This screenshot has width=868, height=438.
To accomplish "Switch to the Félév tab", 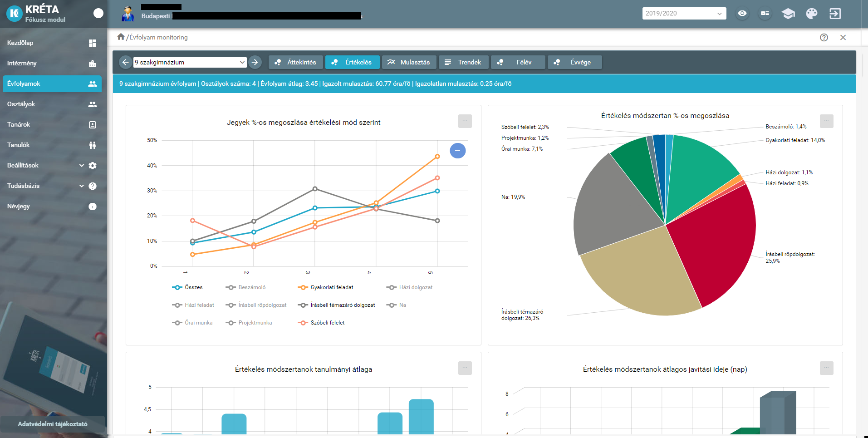I will [518, 62].
